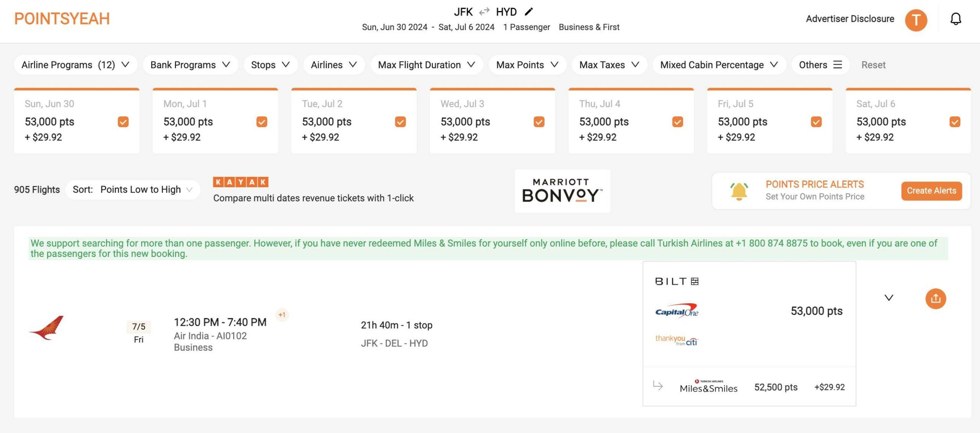Screen dimensions: 980x433
Task: Uncheck the Thu, Jul 4 date checkbox
Action: [678, 122]
